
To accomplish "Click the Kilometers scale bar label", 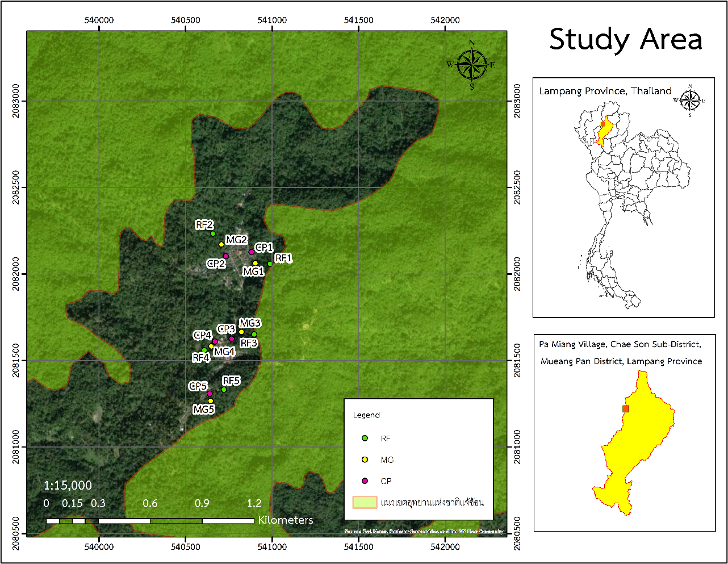I will [286, 520].
